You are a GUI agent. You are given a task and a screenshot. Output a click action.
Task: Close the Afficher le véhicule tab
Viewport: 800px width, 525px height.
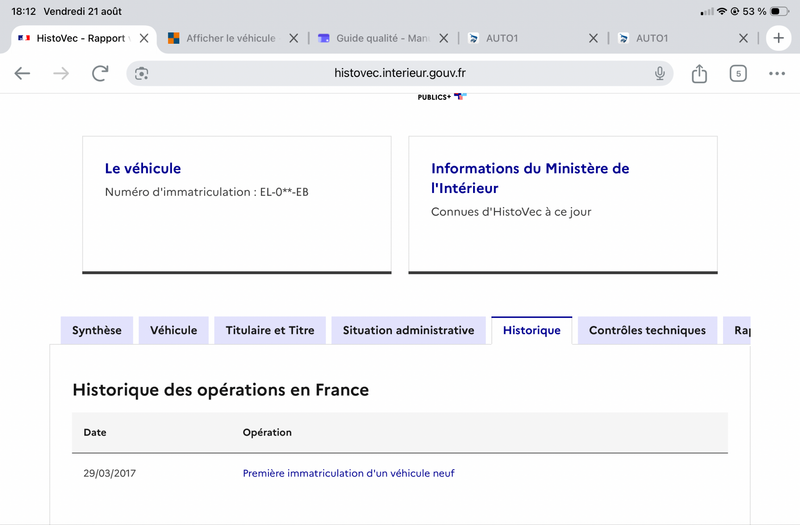[294, 38]
